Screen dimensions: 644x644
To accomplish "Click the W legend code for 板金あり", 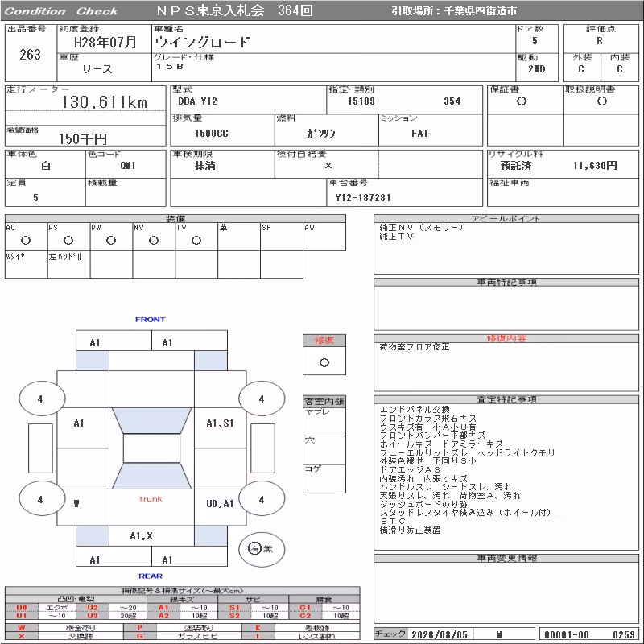I will click(x=22, y=628).
